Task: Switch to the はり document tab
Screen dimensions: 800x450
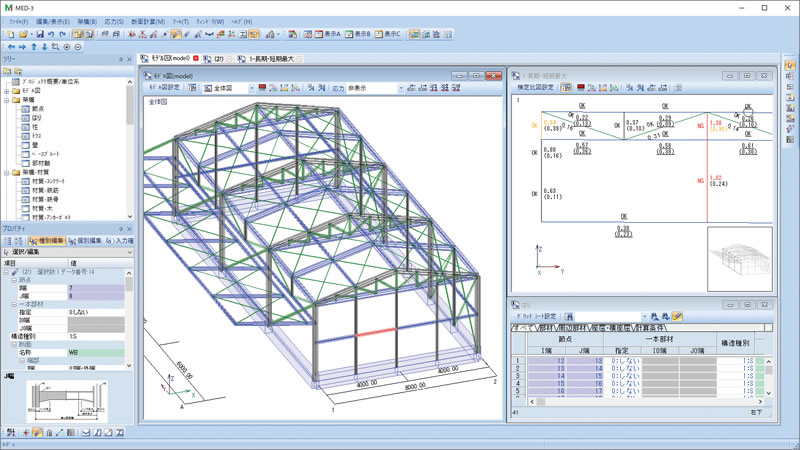Action: (x=218, y=59)
